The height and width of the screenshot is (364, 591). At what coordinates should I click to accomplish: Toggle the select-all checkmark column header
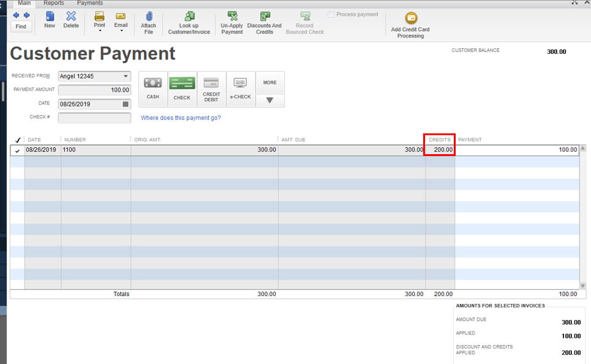[x=17, y=139]
